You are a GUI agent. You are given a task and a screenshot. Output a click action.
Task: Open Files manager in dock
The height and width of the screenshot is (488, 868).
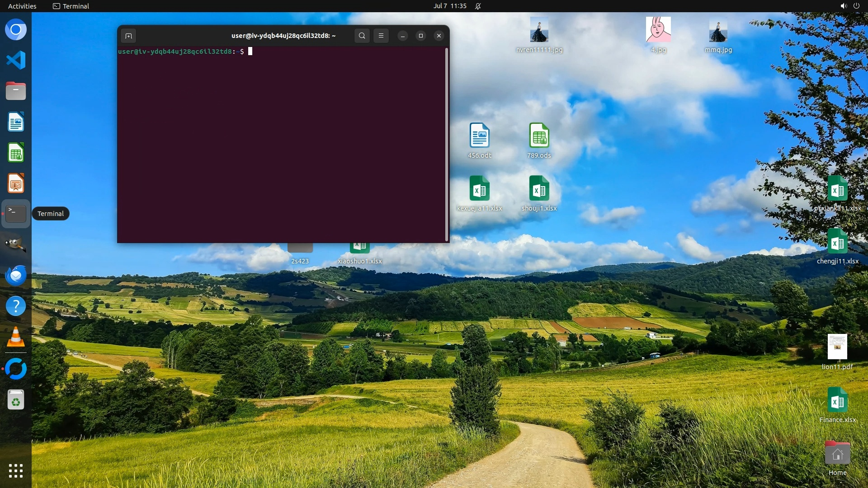pyautogui.click(x=16, y=91)
